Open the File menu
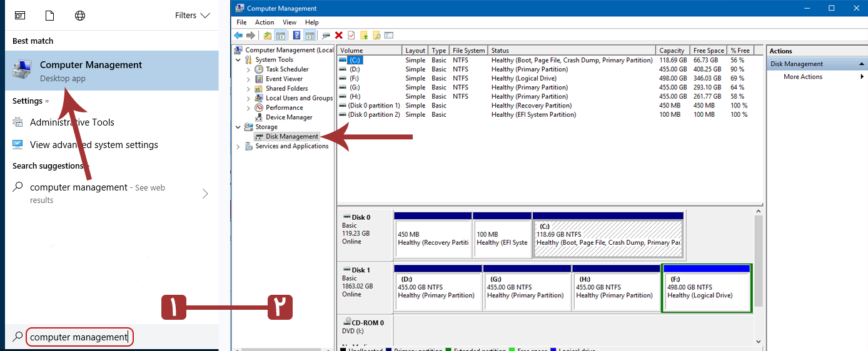This screenshot has width=868, height=351. click(x=241, y=22)
